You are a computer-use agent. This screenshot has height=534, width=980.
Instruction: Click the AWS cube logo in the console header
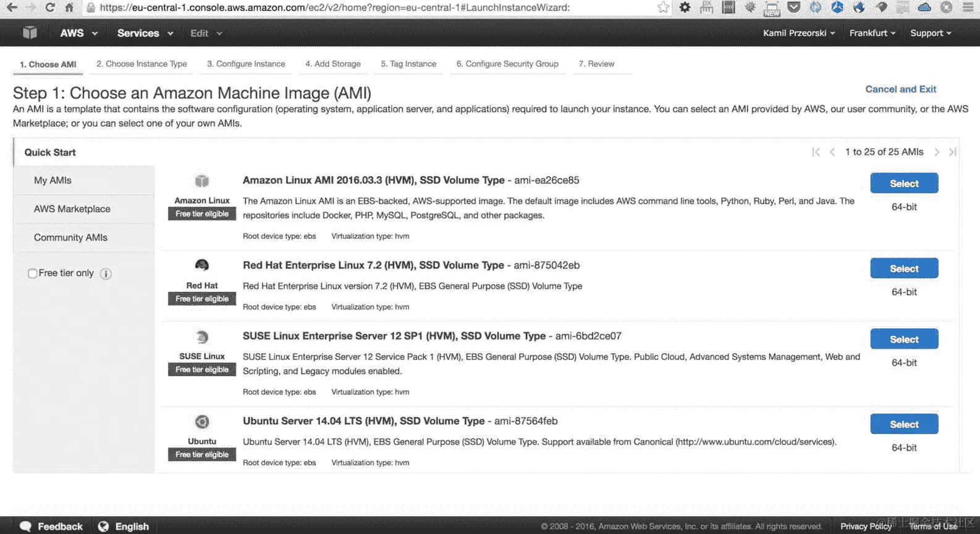30,33
